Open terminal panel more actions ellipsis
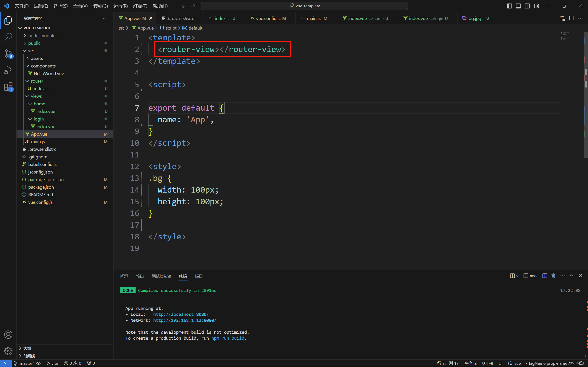The image size is (588, 367). [x=562, y=276]
